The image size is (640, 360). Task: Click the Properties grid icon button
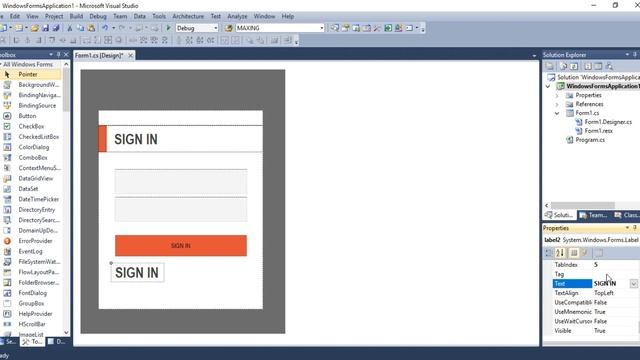pos(574,253)
